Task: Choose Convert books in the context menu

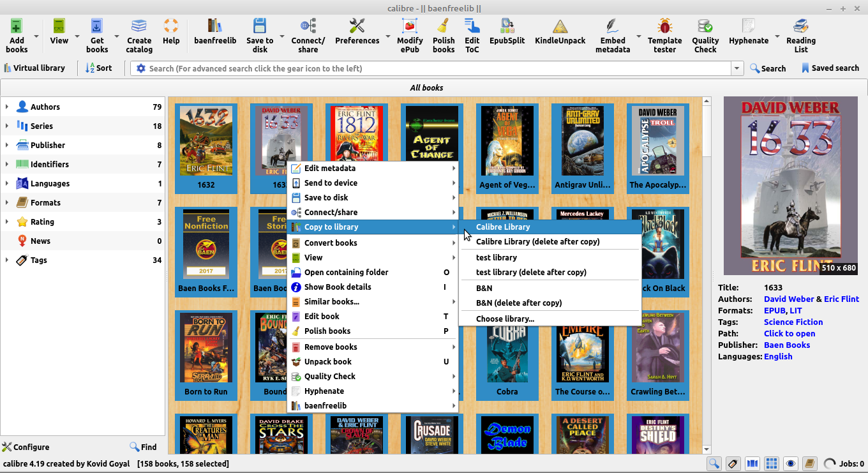Action: 373,243
